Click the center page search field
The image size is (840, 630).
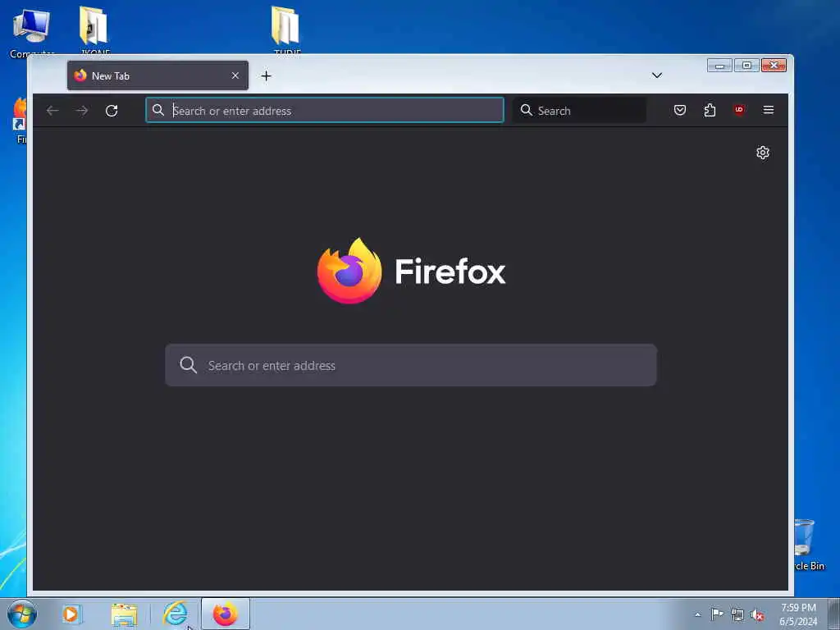click(x=411, y=365)
